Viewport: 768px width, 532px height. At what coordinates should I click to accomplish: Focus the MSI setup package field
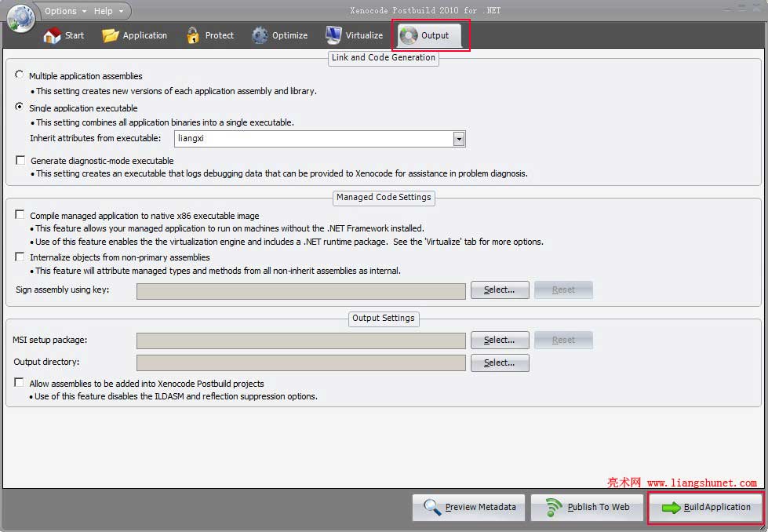301,341
